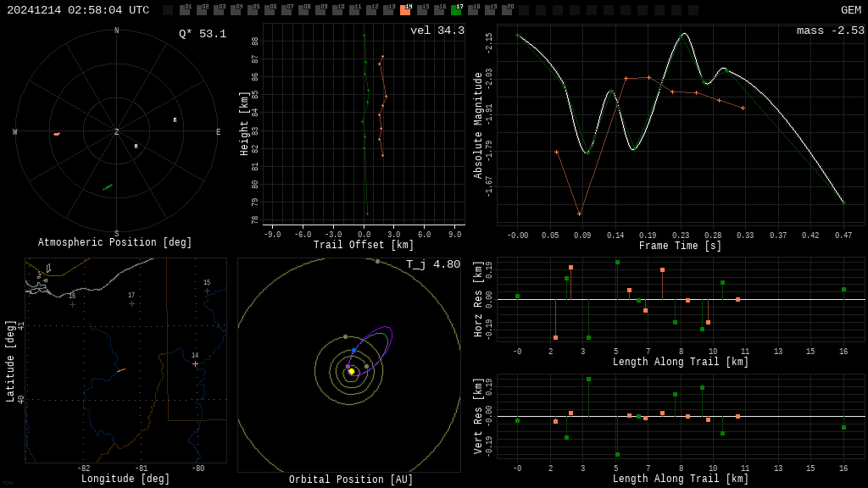The height and width of the screenshot is (488, 868).
Task: Click the orange meteor track on ground map
Action: (x=121, y=370)
